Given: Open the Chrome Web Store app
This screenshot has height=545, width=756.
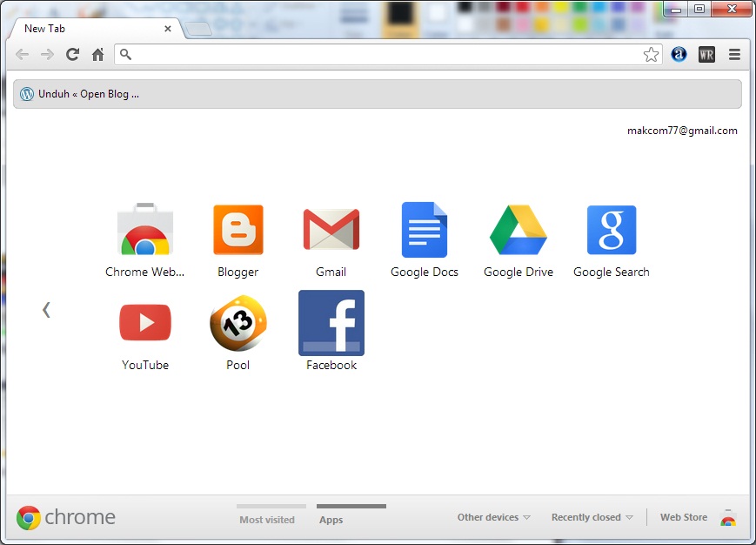Looking at the screenshot, I should pos(144,229).
